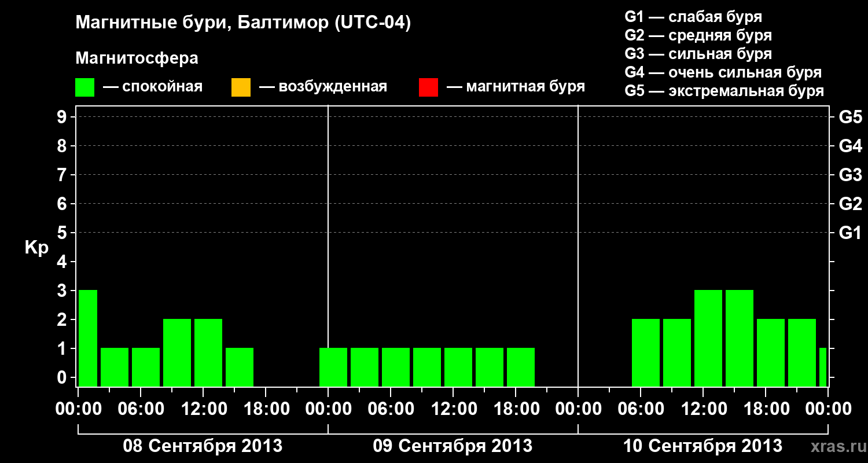Click the right axis label G1
The width and height of the screenshot is (868, 463).
point(851,233)
